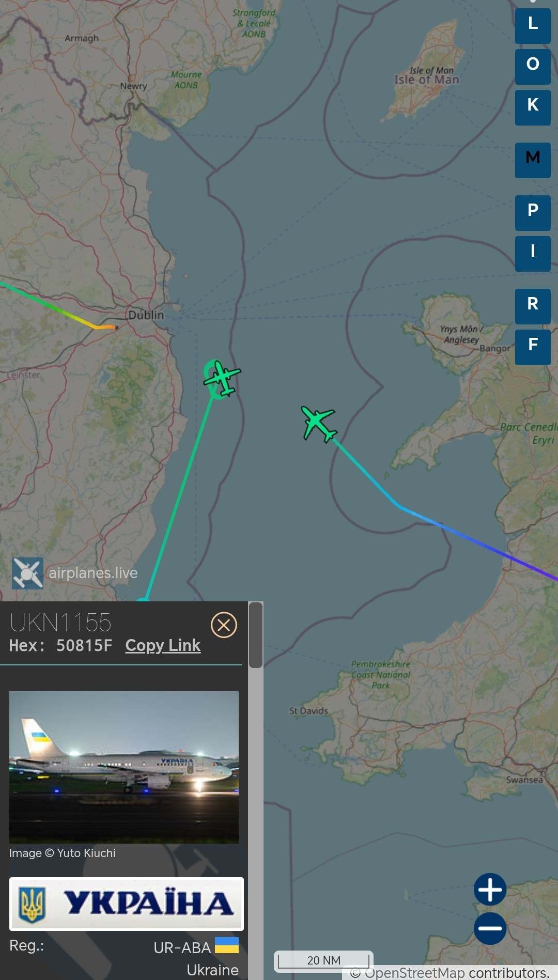Select the aircraft icon near Dublin coast

click(x=222, y=379)
